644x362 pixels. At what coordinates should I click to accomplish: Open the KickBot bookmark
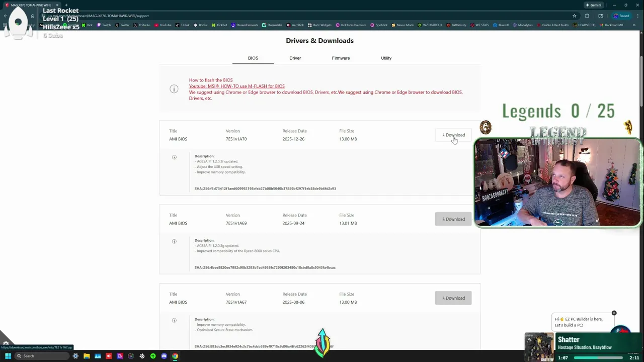coord(219,25)
